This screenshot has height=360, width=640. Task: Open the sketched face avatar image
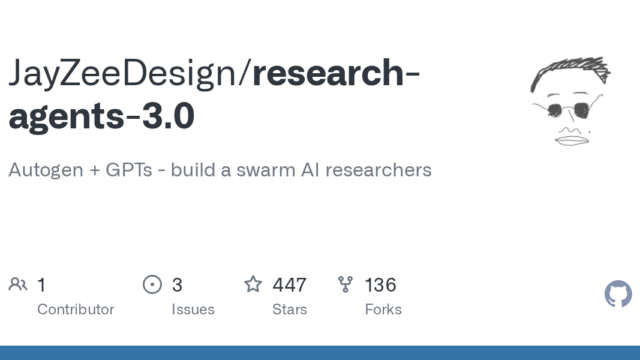tap(571, 101)
